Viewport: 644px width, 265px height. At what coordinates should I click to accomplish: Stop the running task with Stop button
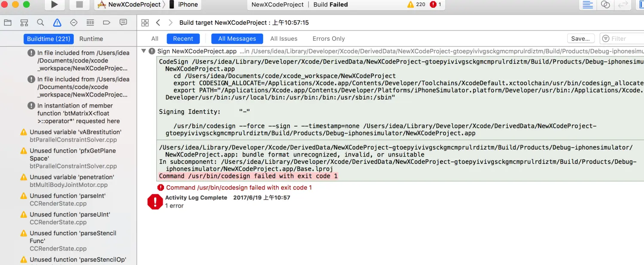[79, 5]
